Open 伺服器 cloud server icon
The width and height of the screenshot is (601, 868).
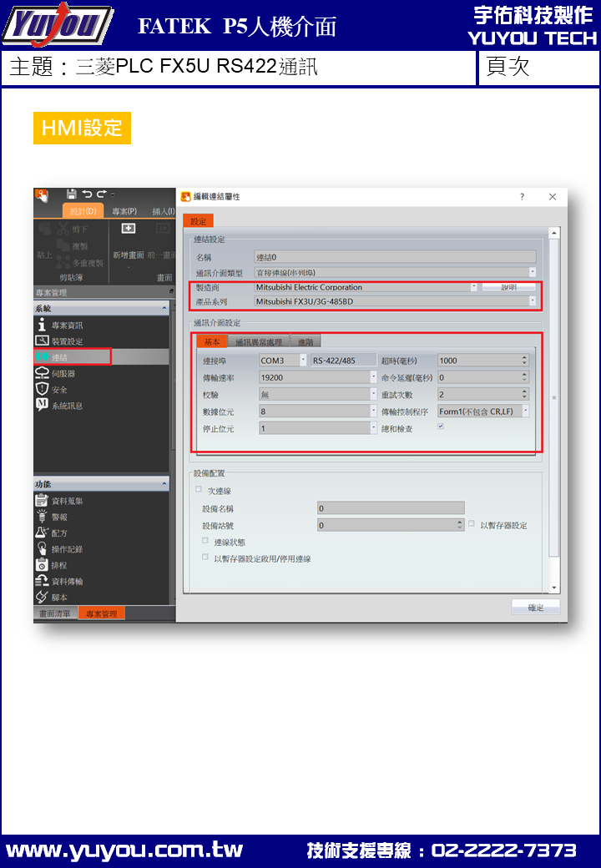point(42,373)
